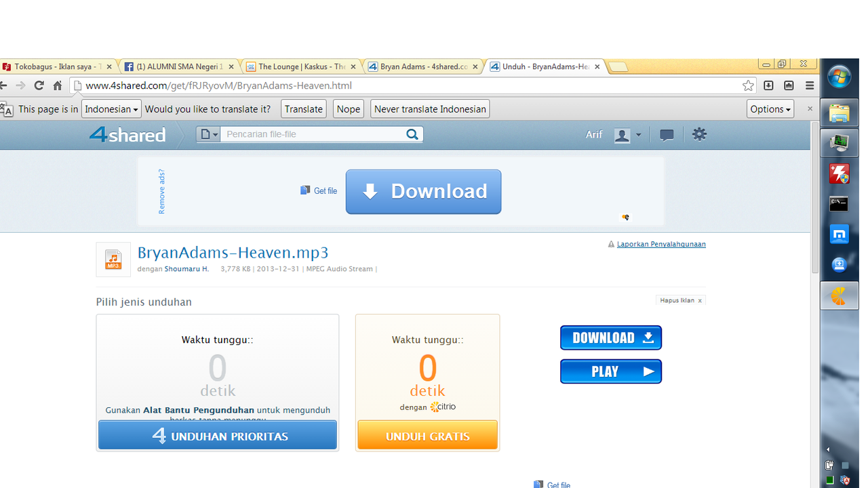
Task: Click the user avatar icon next to Arif
Action: pos(622,135)
